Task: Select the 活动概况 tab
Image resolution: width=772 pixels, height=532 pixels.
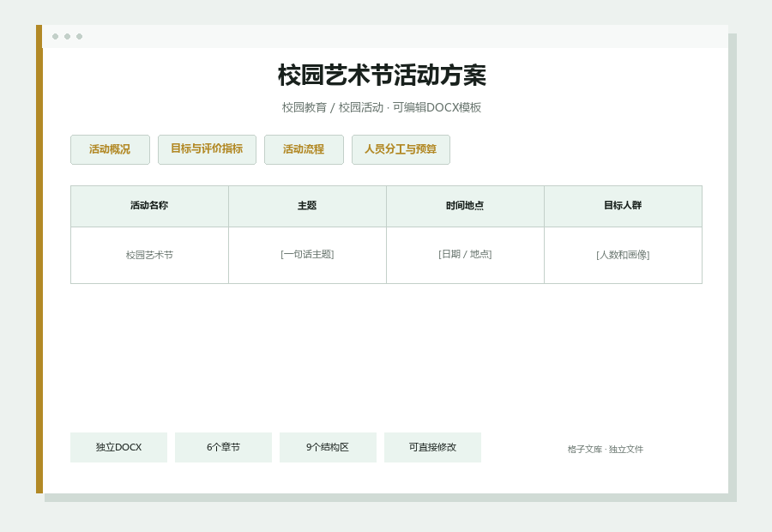Action: point(110,150)
